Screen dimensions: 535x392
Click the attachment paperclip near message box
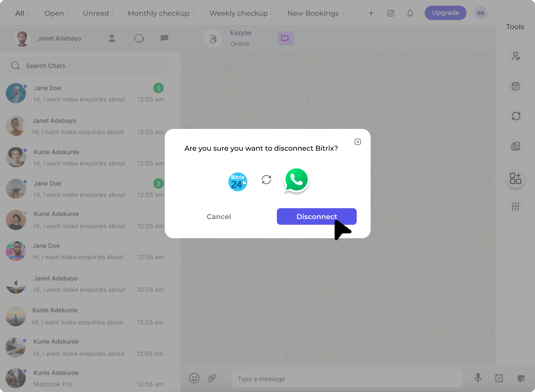213,378
